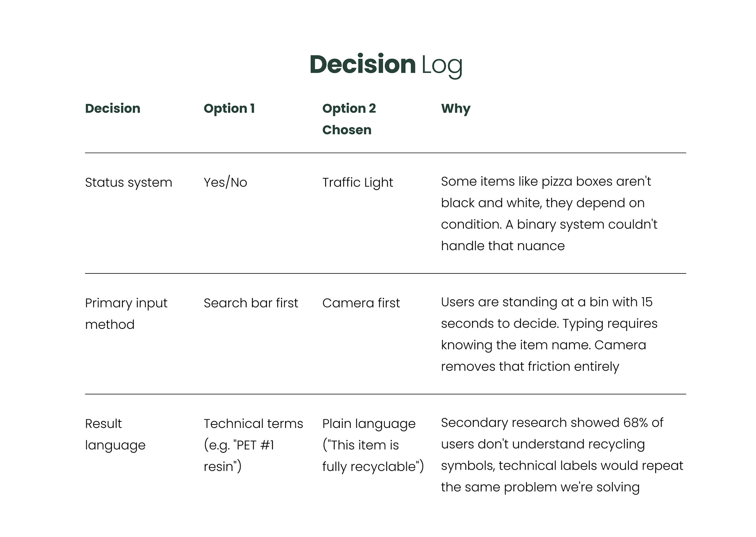This screenshot has height=537, width=756.
Task: Select the Yes/No option cell
Action: pyautogui.click(x=225, y=183)
